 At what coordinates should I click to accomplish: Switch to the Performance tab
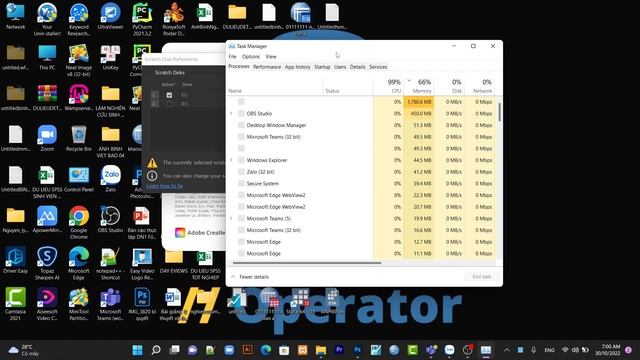tap(267, 67)
